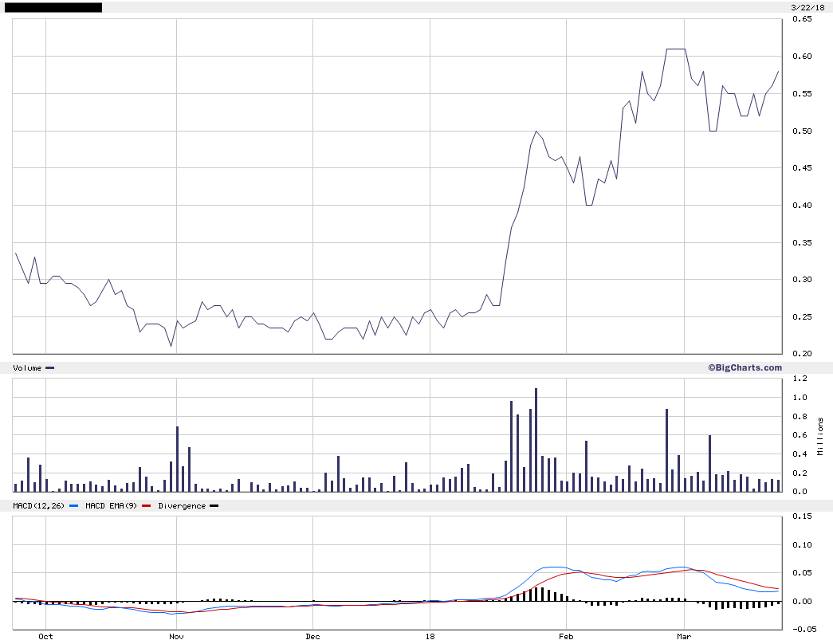This screenshot has height=644, width=833.
Task: Click the 0.4 volume axis label
Action: 800,454
